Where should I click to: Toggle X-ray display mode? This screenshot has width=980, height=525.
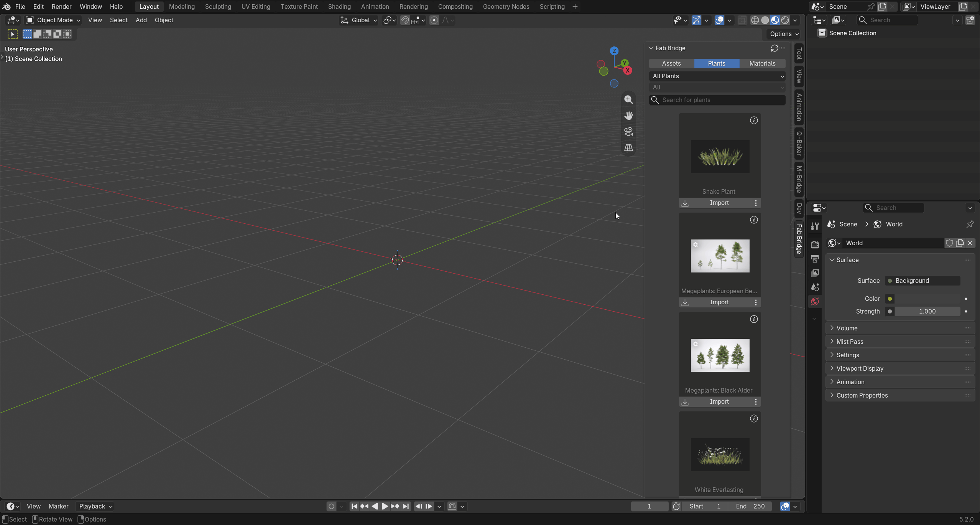pyautogui.click(x=742, y=20)
